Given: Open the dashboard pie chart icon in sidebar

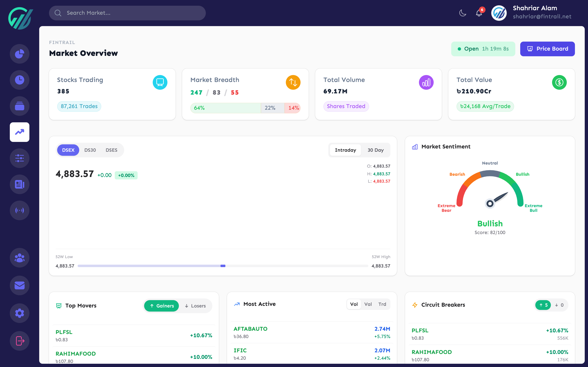Looking at the screenshot, I should point(19,54).
